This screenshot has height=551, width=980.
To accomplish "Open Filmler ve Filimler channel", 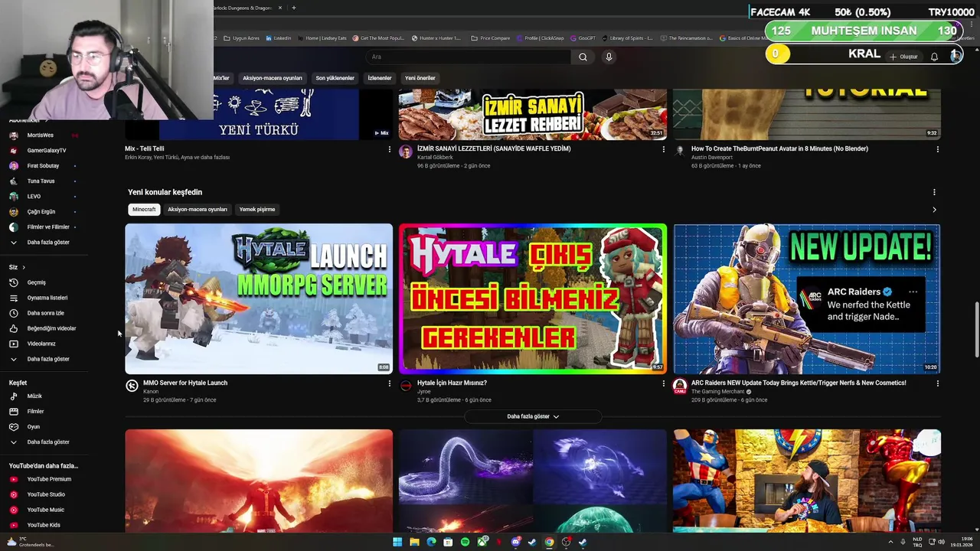I will [x=44, y=227].
